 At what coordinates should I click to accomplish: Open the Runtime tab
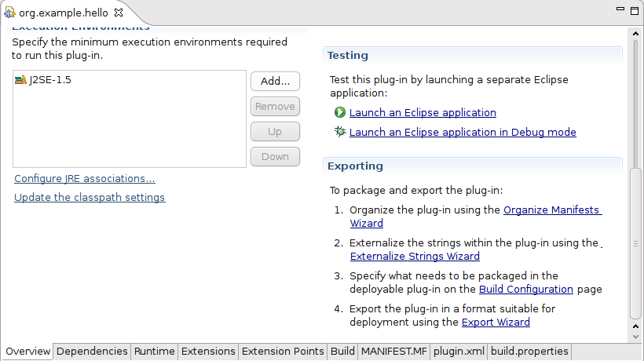click(x=155, y=352)
